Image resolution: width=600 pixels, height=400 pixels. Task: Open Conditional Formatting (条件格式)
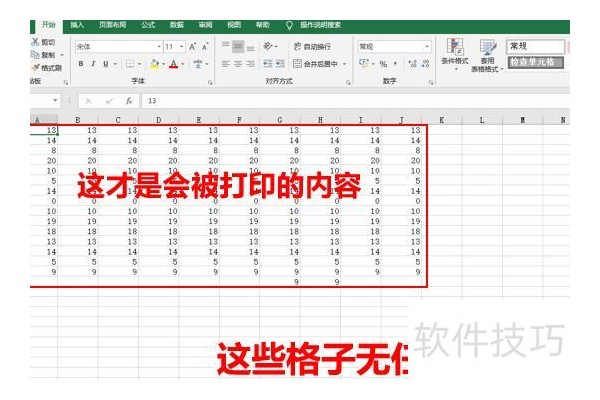click(x=455, y=54)
